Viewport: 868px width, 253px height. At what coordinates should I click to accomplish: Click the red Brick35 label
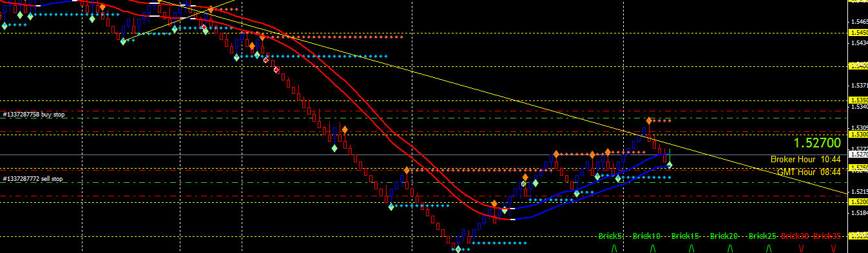click(x=827, y=236)
